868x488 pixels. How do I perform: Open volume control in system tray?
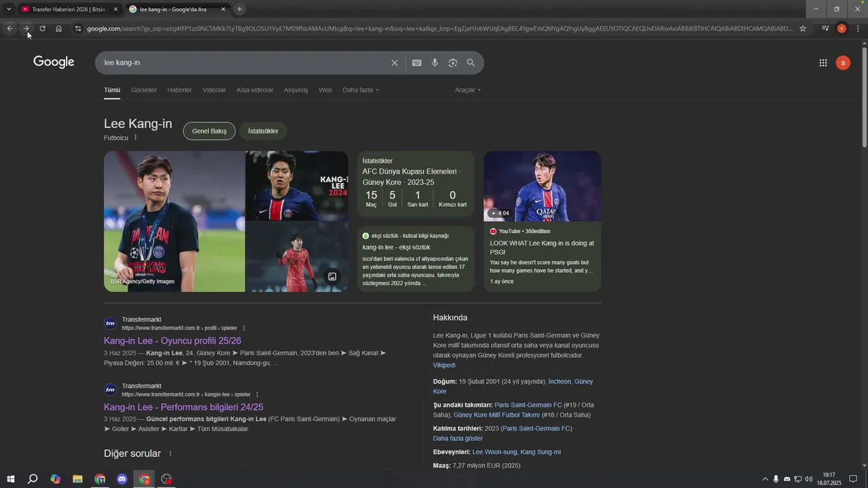(808, 479)
